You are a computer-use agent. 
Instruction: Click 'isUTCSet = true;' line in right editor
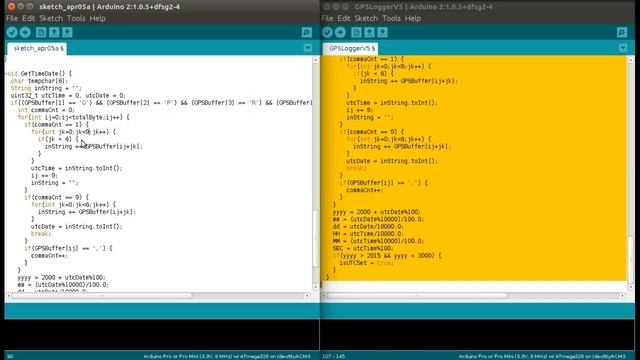click(367, 263)
